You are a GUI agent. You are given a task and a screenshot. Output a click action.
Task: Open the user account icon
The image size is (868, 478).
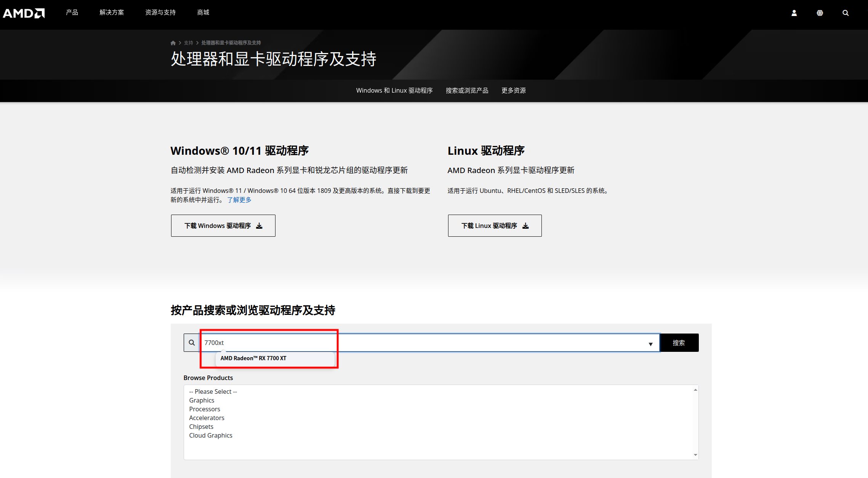point(794,13)
